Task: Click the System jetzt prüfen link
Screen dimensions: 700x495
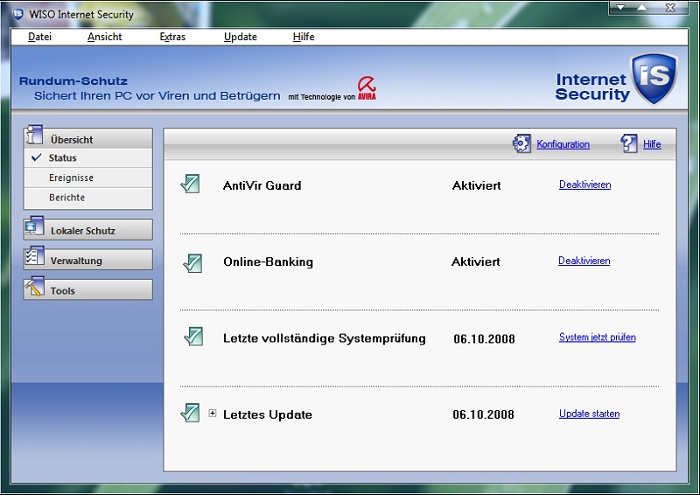Action: tap(597, 337)
